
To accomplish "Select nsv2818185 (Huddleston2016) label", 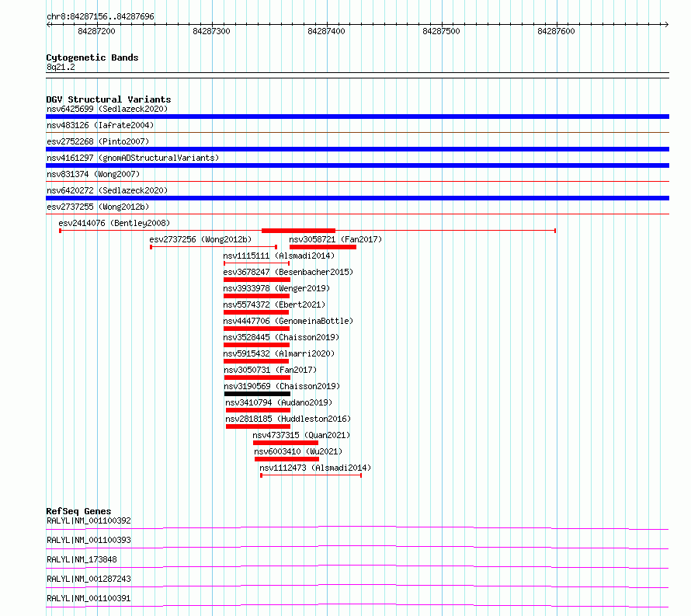I will 288,419.
